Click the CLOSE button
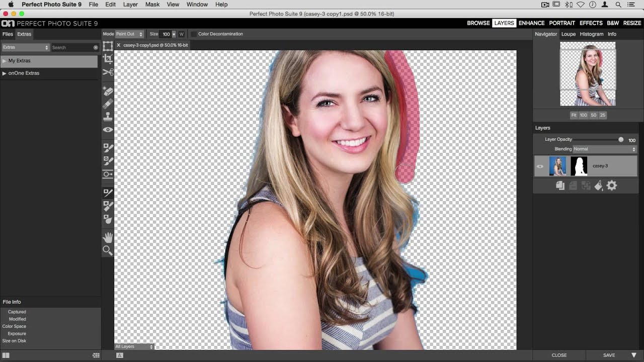This screenshot has width=644, height=362. point(559,355)
